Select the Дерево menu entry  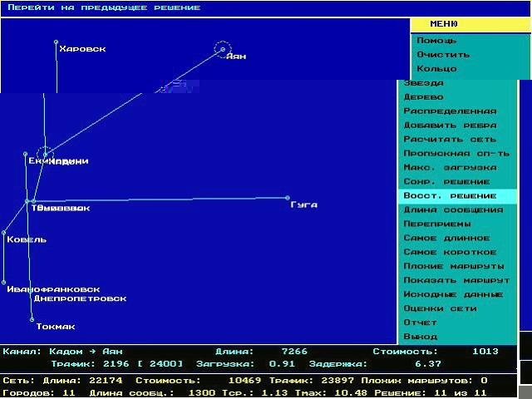tap(423, 97)
